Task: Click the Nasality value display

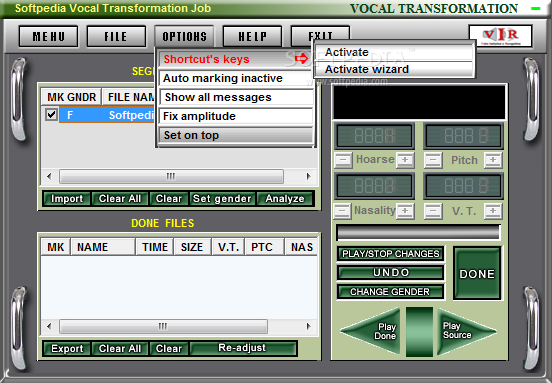Action: 375,186
